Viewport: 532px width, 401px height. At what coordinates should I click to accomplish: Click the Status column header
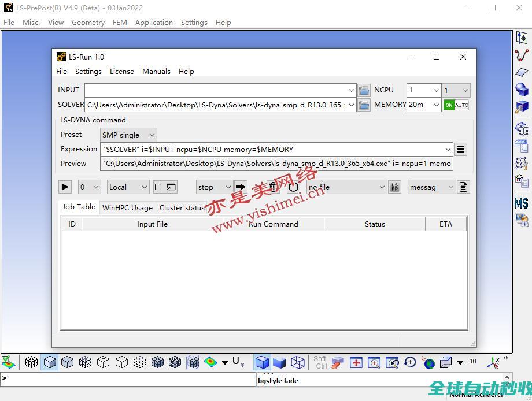(x=374, y=224)
